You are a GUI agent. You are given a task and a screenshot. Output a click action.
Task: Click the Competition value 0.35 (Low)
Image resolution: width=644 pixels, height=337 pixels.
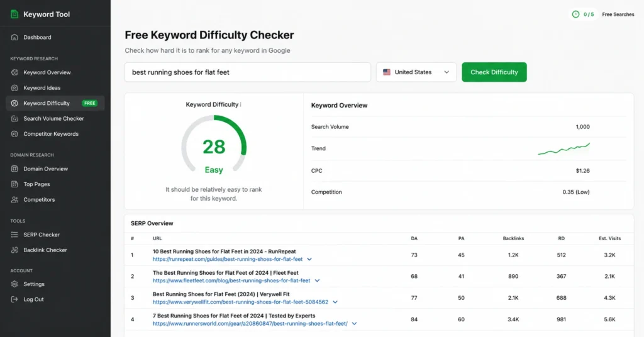[576, 192]
